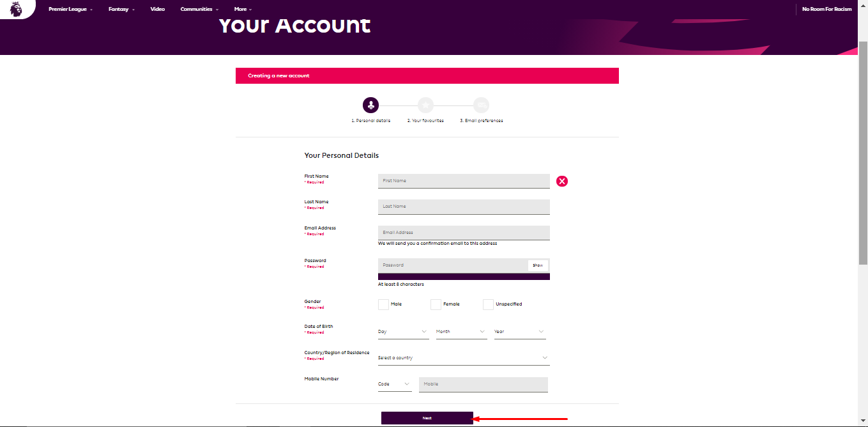Open the Select a country dropdown
Viewport: 868px width, 427px height.
click(463, 358)
